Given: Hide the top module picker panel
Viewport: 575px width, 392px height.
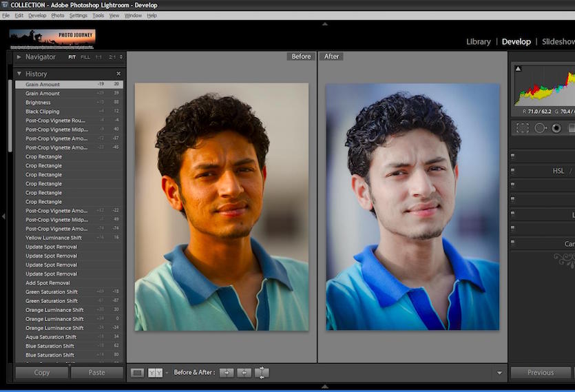Looking at the screenshot, I should [324, 24].
